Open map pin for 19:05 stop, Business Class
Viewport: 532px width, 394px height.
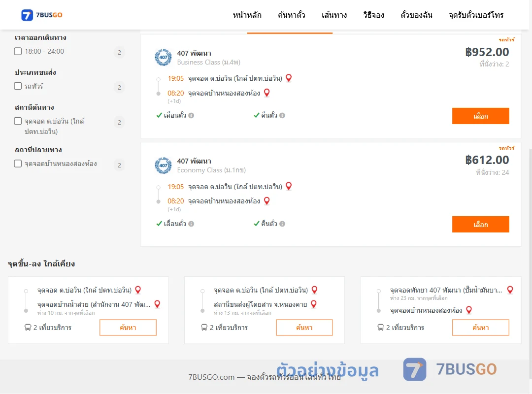[x=289, y=78]
